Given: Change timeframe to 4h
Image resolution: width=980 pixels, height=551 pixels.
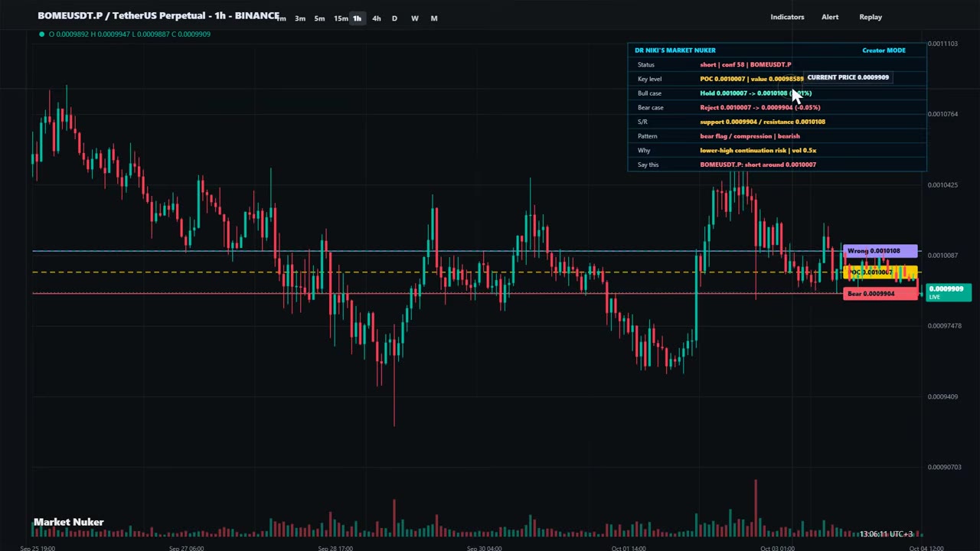Looking at the screenshot, I should 376,18.
